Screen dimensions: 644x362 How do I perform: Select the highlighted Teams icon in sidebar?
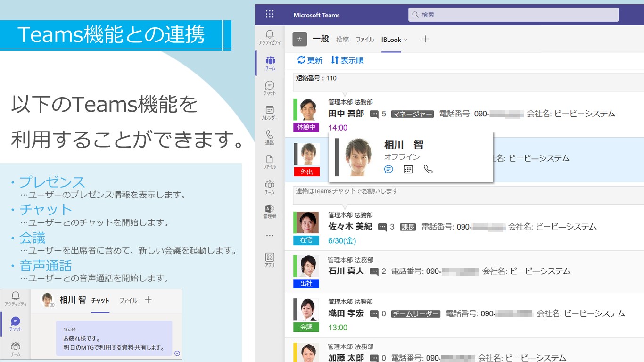point(270,63)
